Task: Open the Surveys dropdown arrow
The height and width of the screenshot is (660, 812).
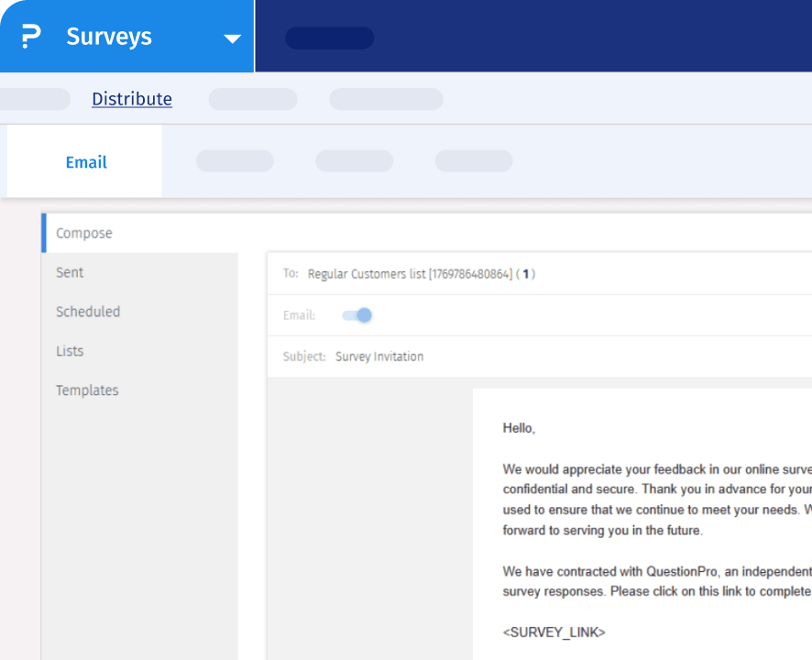Action: tap(232, 38)
